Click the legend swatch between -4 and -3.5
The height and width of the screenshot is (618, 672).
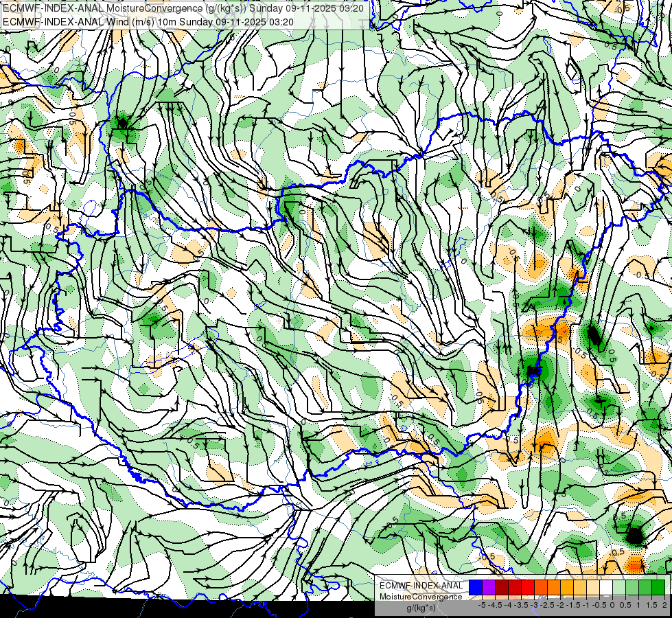[x=515, y=588]
